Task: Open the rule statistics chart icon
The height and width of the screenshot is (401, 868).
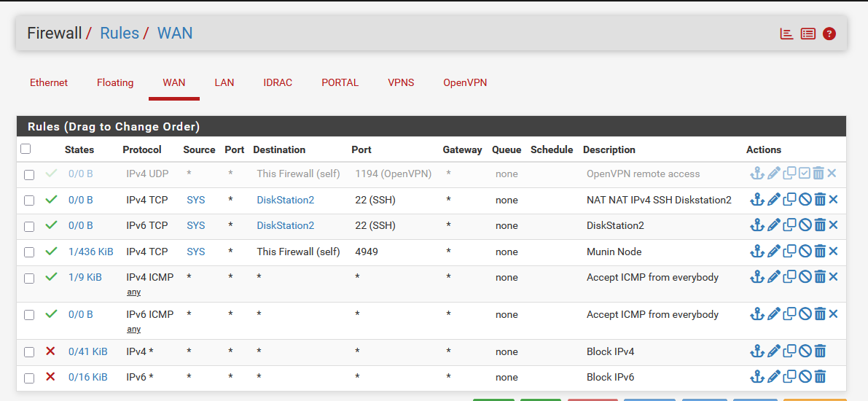Action: coord(786,34)
